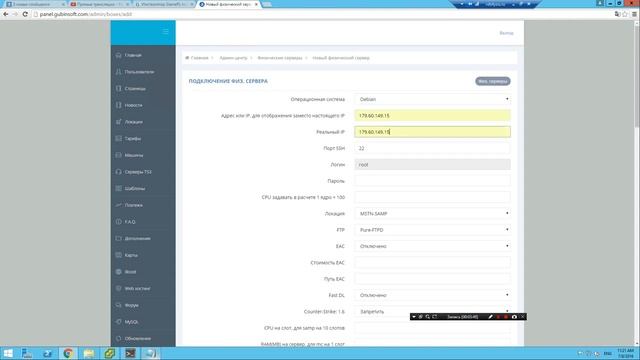Open Локации in the sidebar

143,122
